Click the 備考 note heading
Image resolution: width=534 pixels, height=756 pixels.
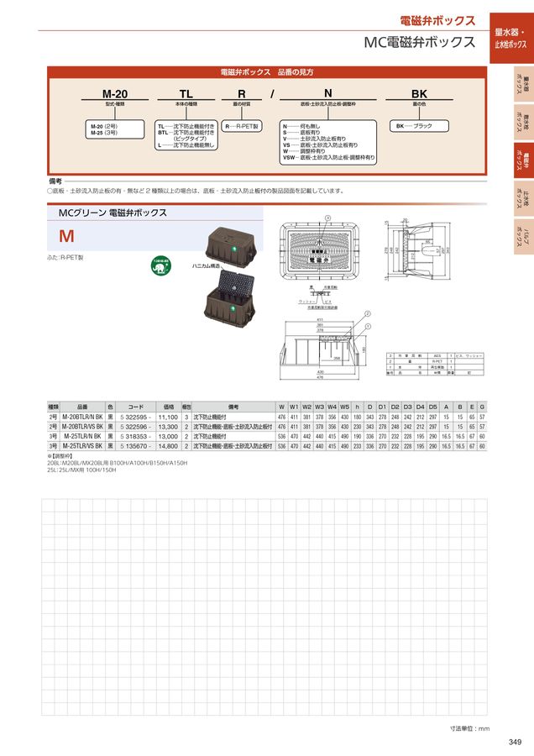tap(55, 181)
